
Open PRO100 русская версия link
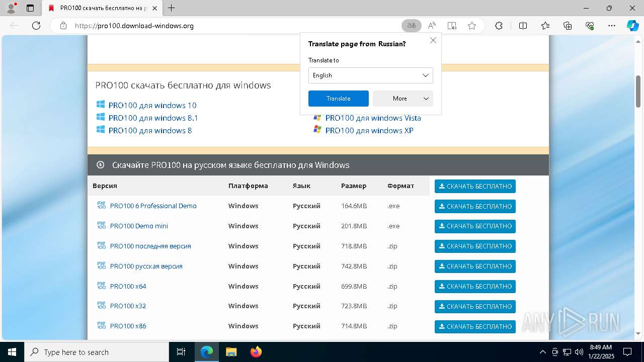(x=146, y=266)
